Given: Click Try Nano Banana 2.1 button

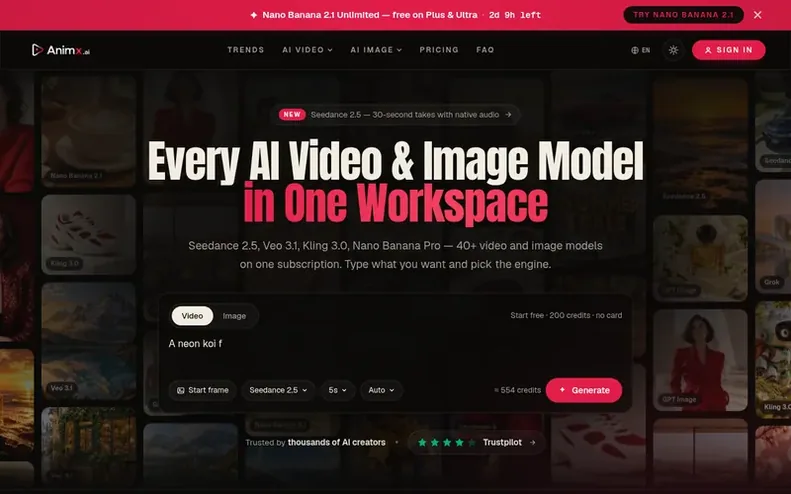Looking at the screenshot, I should (683, 15).
